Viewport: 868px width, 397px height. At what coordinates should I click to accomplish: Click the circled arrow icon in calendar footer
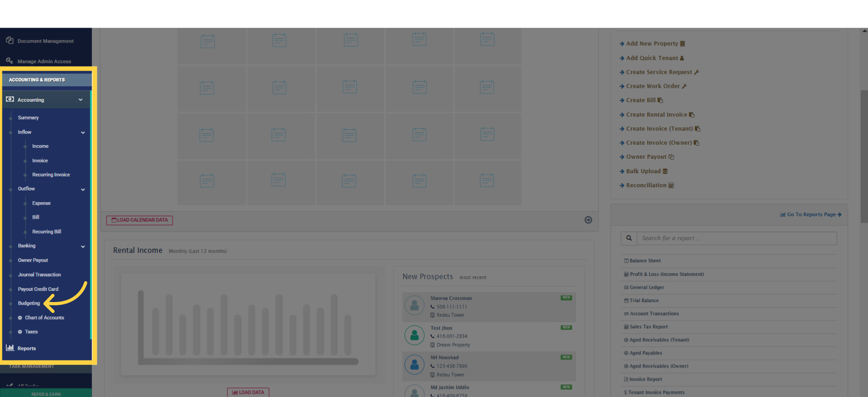[x=588, y=220]
